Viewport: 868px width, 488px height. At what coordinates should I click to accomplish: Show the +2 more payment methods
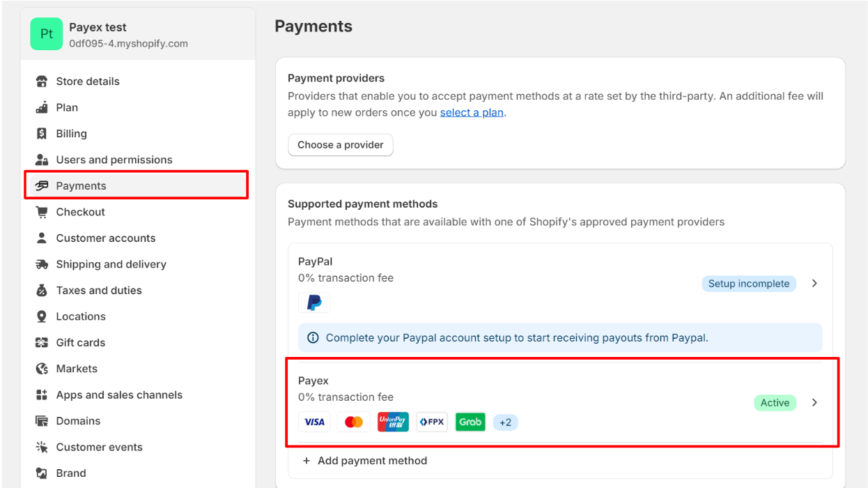[506, 422]
